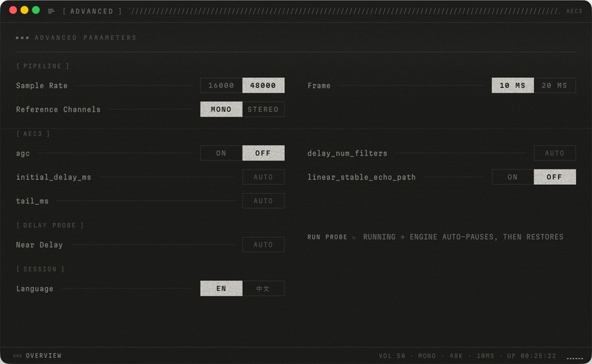Go back to OVERVIEW
592x364 pixels.
point(37,356)
